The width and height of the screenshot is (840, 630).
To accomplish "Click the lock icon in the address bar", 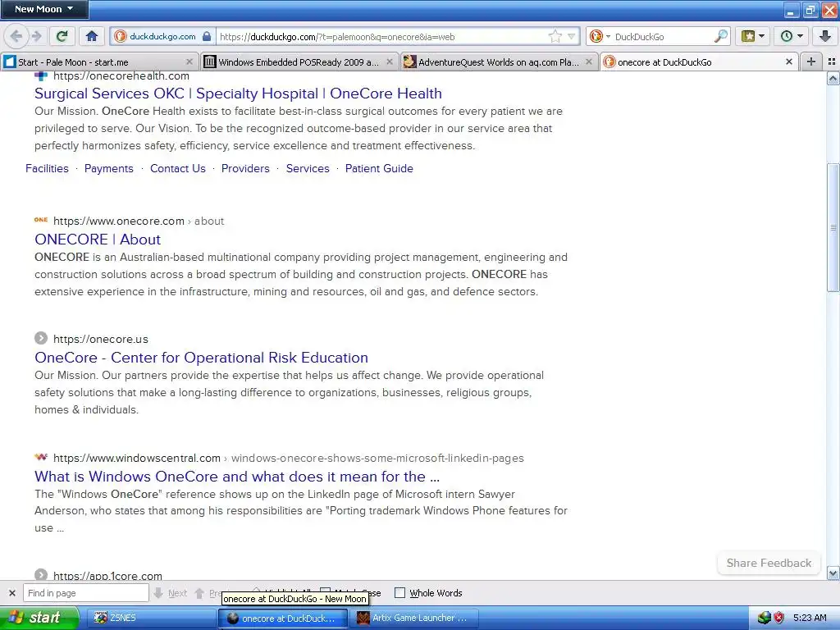I will coord(207,36).
